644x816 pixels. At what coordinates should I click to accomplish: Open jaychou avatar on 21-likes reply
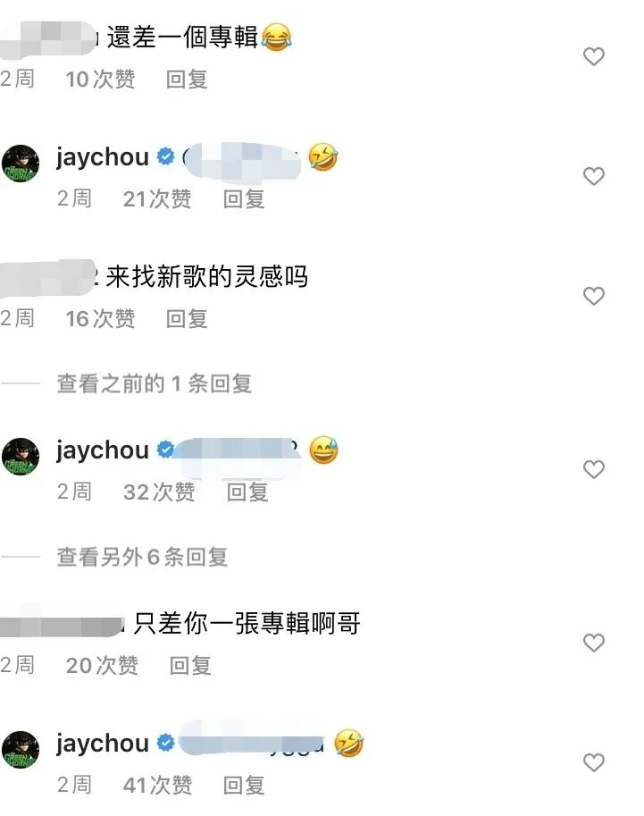pos(21,164)
